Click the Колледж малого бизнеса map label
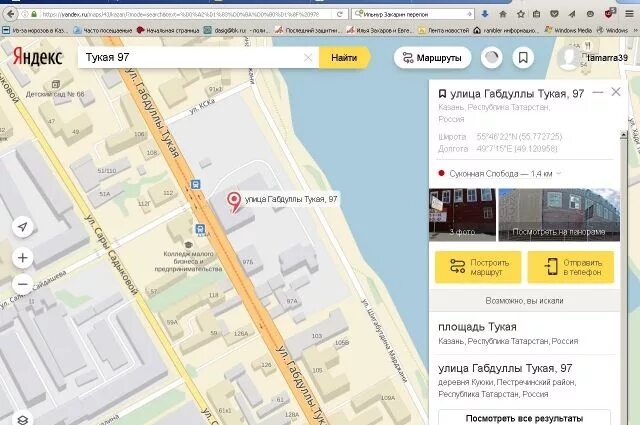Viewport: 640px width, 425px height. pos(188,261)
